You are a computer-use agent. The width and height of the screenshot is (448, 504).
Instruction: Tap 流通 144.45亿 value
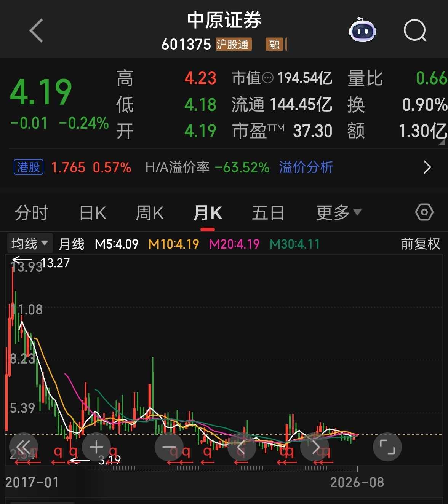point(301,105)
